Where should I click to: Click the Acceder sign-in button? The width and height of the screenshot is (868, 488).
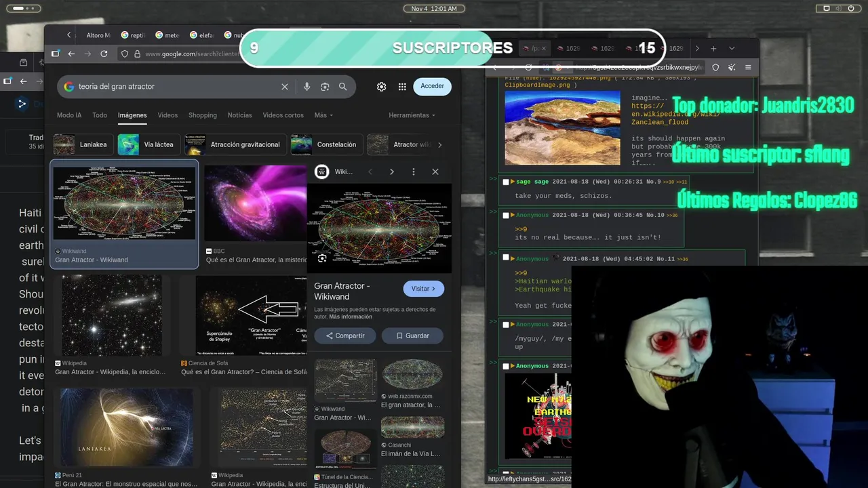[432, 86]
